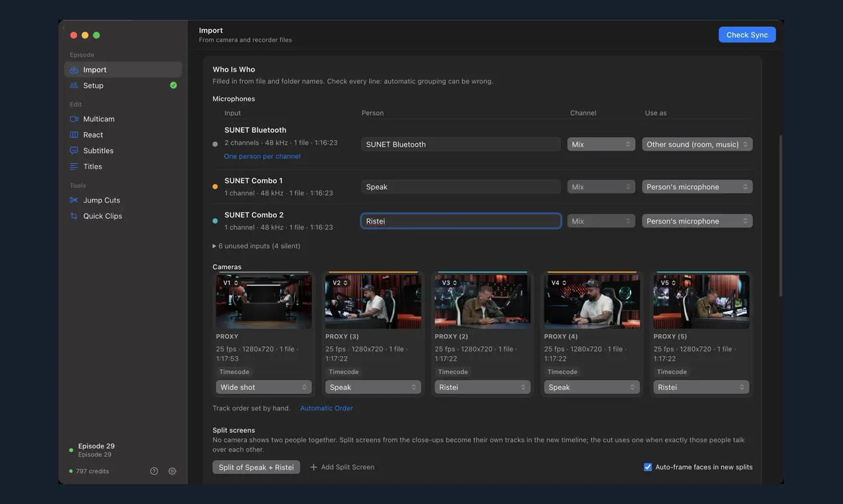
Task: Open the Jump Cuts scissors tool
Action: tap(74, 200)
